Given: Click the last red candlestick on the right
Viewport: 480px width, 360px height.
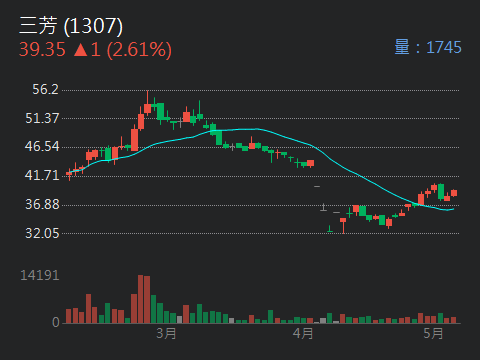Looking at the screenshot, I should [x=454, y=193].
